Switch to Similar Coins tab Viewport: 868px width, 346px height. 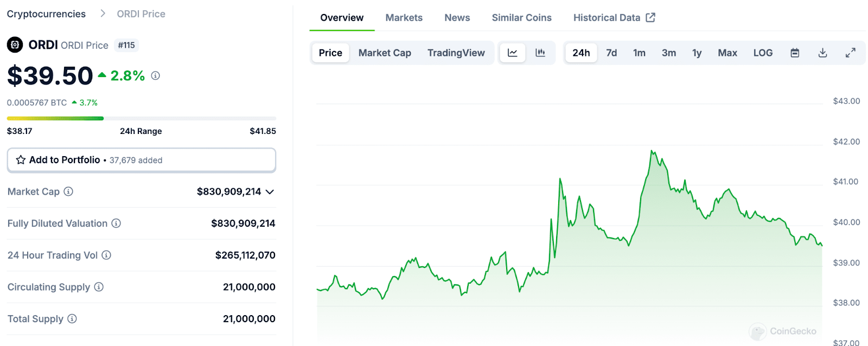pyautogui.click(x=521, y=18)
